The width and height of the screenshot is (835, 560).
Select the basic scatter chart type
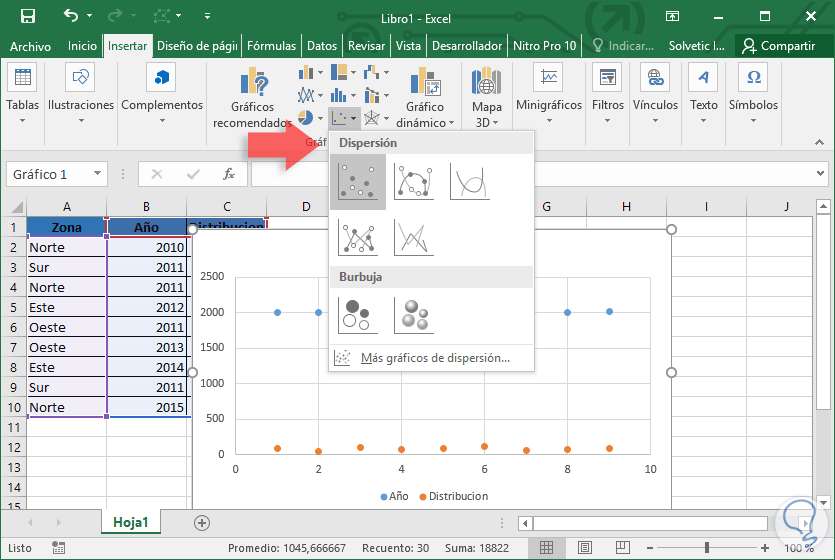pyautogui.click(x=357, y=182)
